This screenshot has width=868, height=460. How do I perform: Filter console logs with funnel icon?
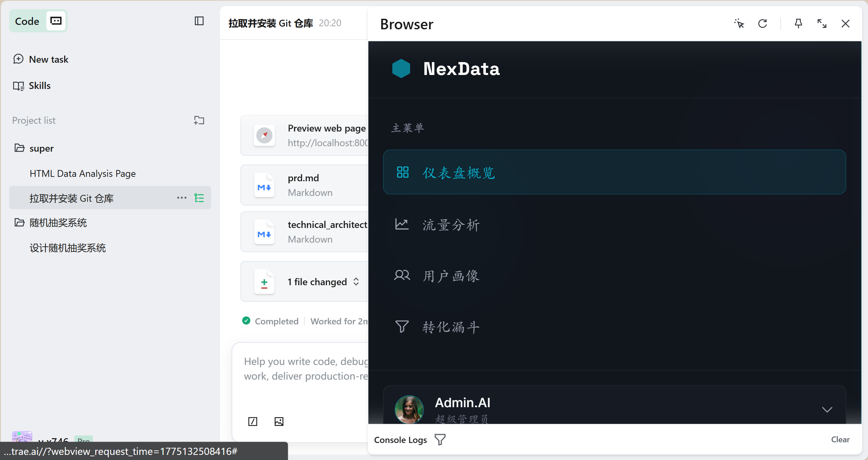point(440,440)
